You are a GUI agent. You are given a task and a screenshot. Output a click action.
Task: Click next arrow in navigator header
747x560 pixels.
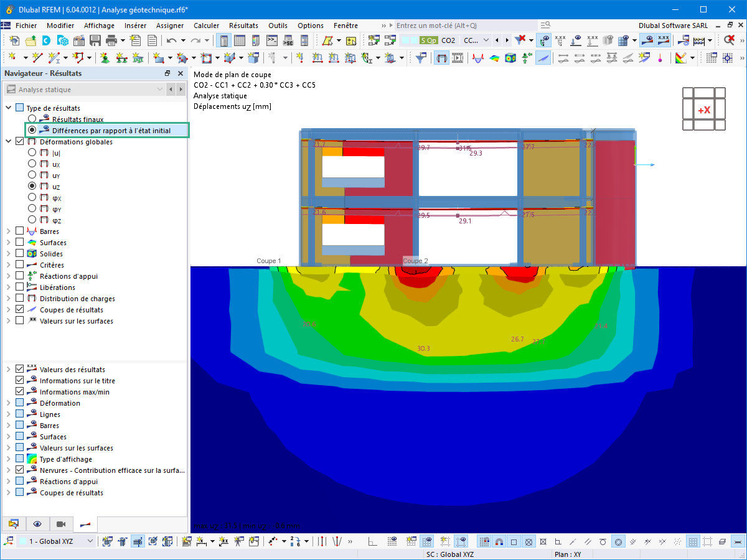tap(181, 90)
